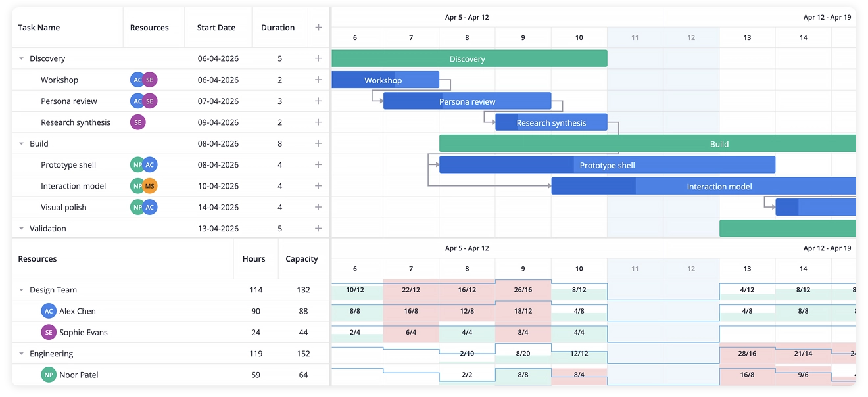Select Sophie Evans resource row name
Viewport: 868px width, 397px height.
84,333
